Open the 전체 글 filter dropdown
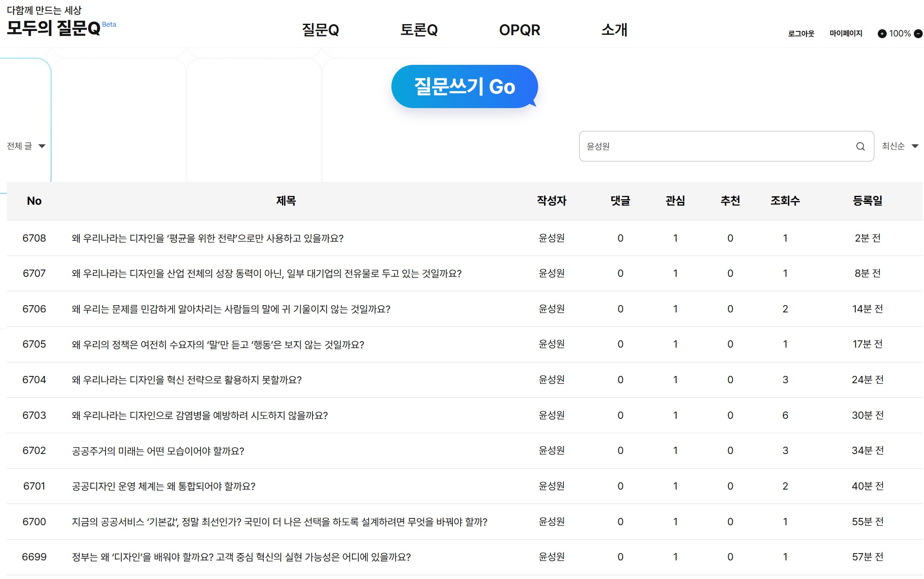 tap(26, 146)
